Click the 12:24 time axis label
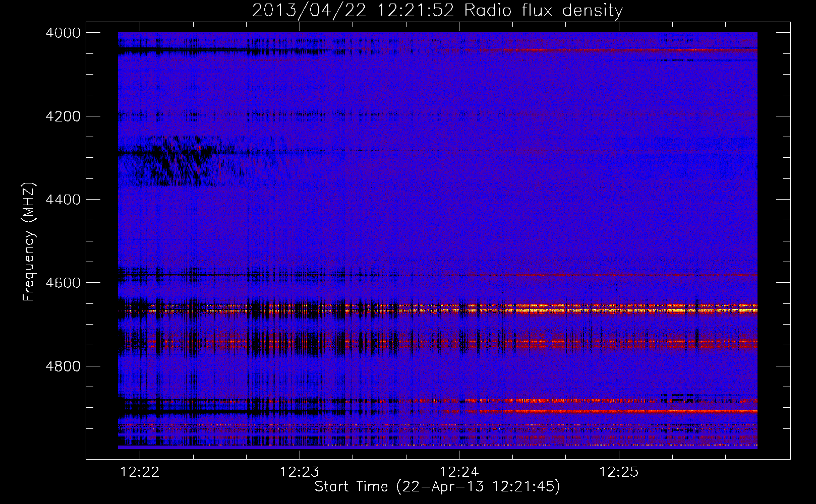816x504 pixels. (x=459, y=472)
